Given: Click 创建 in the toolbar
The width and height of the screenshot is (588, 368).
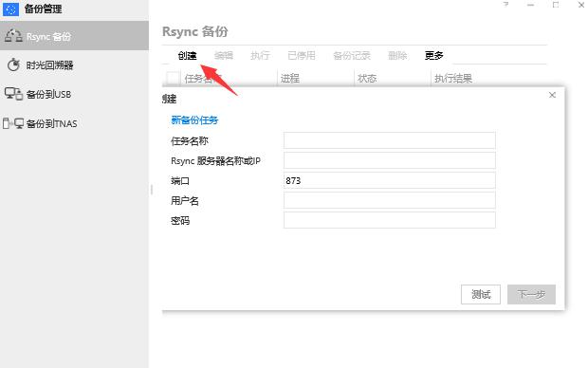Looking at the screenshot, I should tap(187, 56).
